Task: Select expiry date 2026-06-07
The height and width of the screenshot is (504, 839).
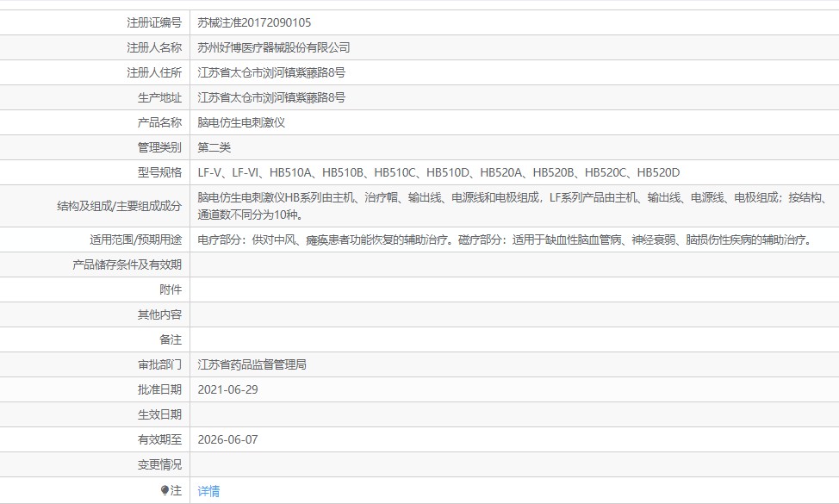Action: point(228,439)
